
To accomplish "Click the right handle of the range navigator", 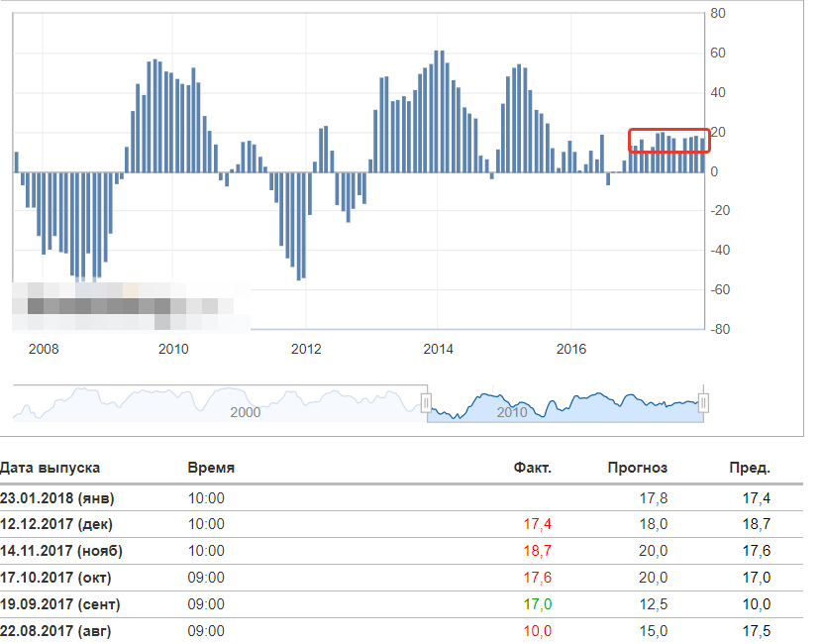I will 703,402.
